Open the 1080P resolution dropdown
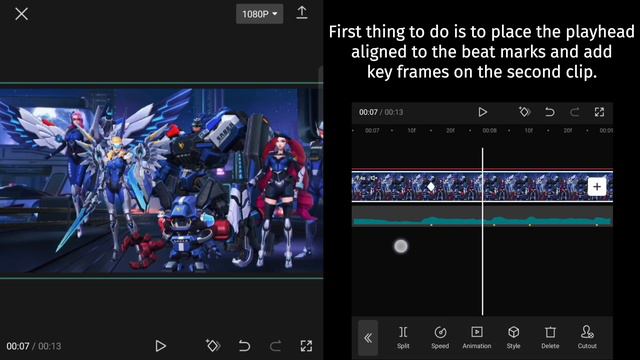This screenshot has width=640, height=360. 260,14
